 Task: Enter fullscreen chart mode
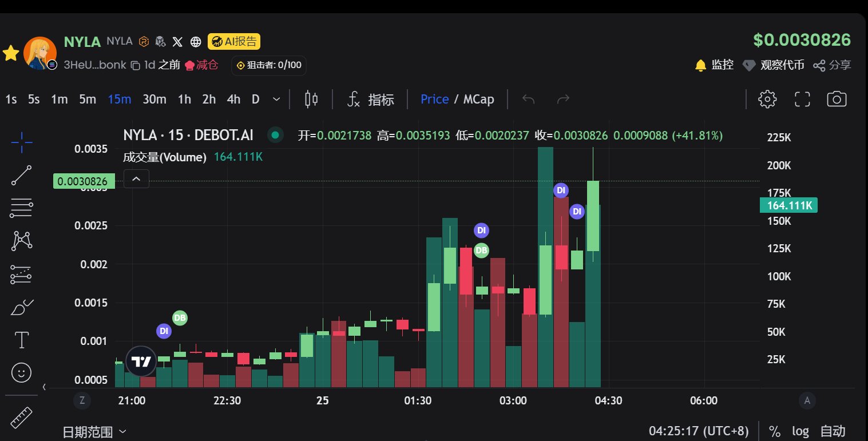tap(803, 99)
